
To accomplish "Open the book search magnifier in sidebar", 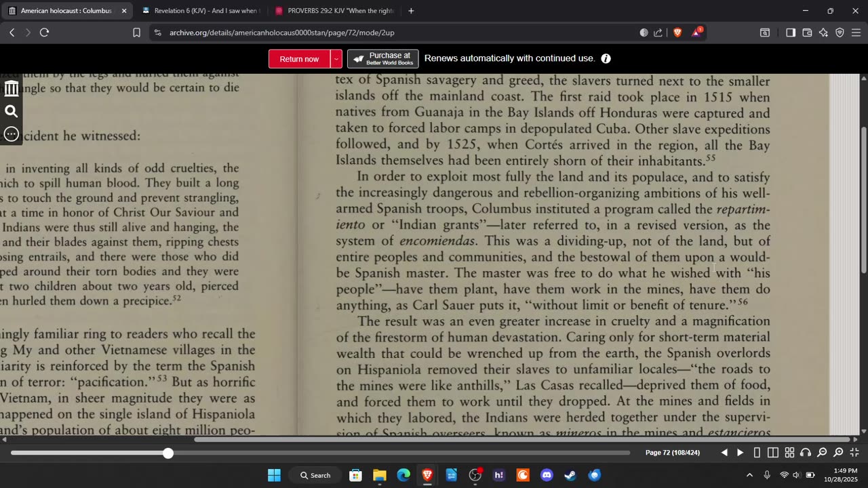I will point(12,111).
